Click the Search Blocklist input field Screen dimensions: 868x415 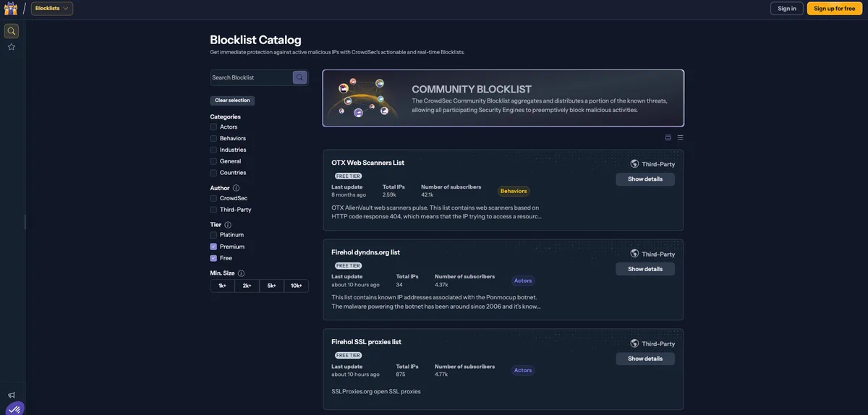coord(251,77)
